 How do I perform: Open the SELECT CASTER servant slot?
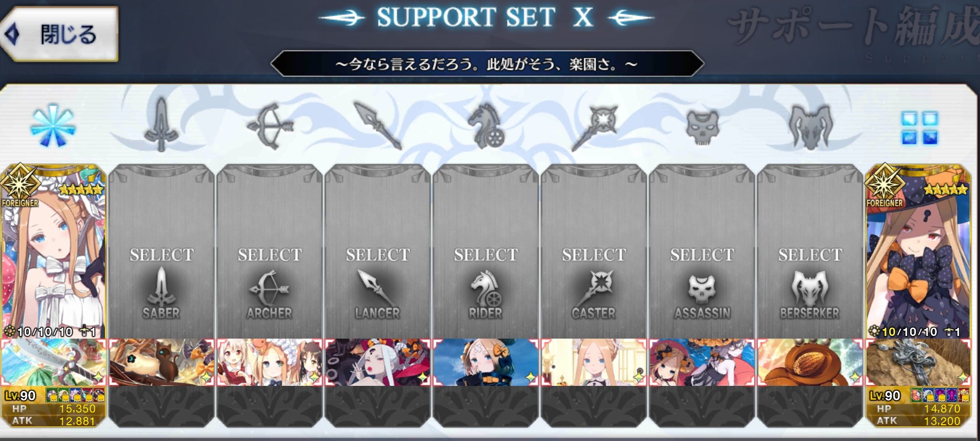point(594,251)
